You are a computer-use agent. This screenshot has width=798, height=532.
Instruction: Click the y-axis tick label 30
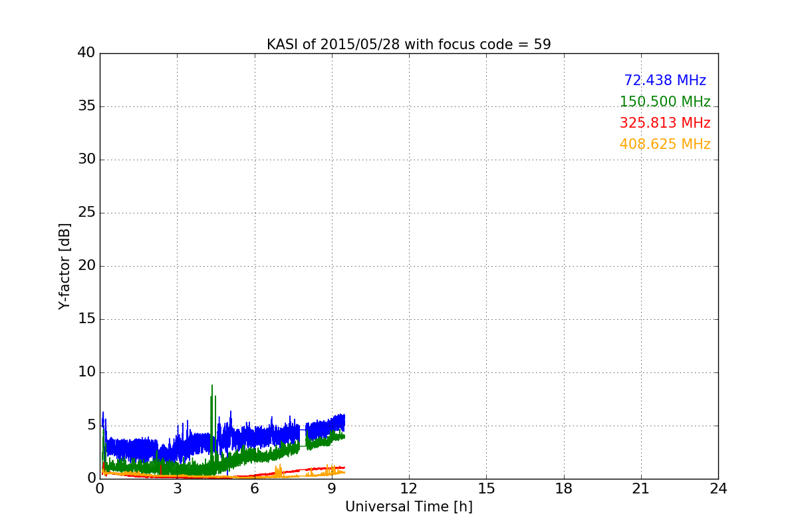[x=86, y=160]
